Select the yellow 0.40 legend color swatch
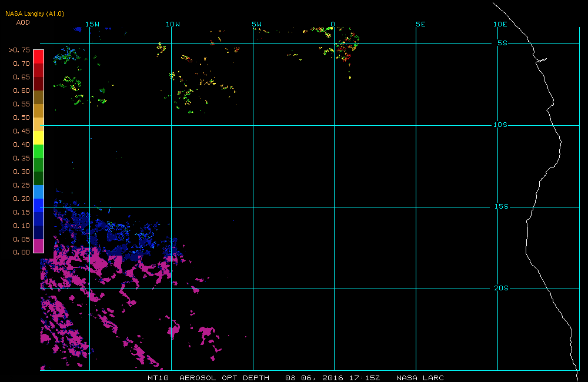The image size is (588, 382). pos(39,138)
